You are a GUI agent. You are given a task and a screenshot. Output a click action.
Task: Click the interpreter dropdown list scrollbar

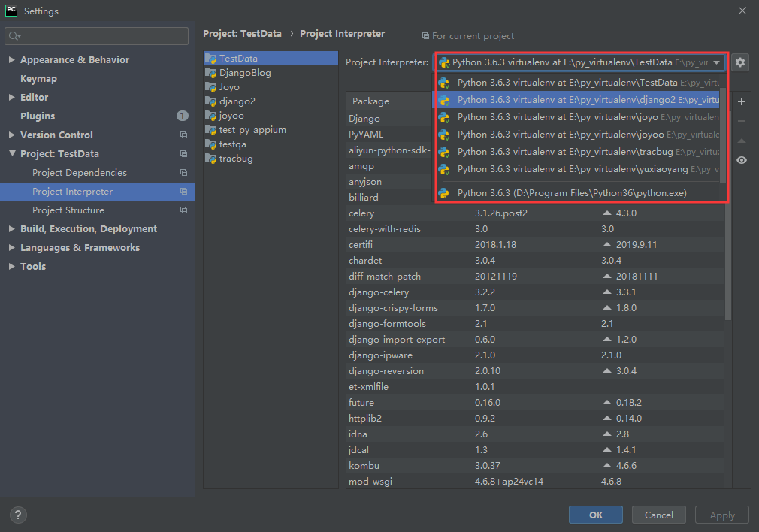point(723,135)
